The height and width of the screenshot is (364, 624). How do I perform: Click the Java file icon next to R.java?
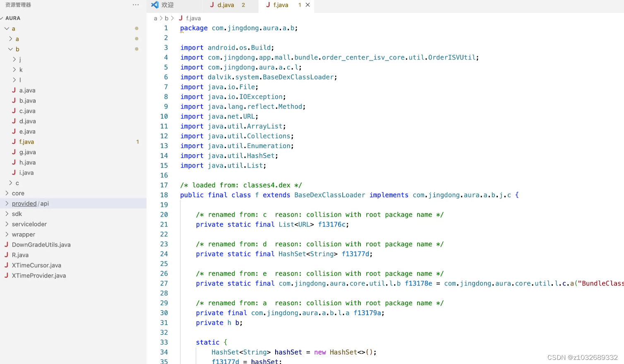(6, 255)
